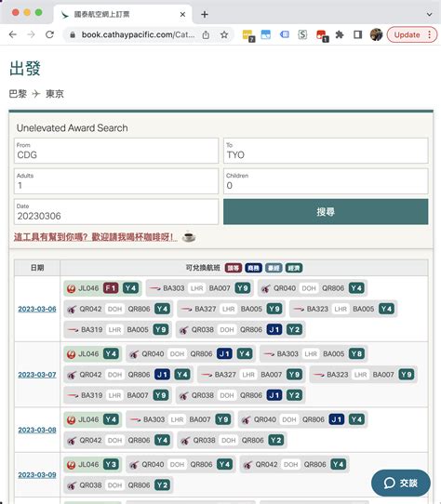
Task: Select BA327 LHR BA005 flight on 2023-03-06
Action: pos(231,309)
